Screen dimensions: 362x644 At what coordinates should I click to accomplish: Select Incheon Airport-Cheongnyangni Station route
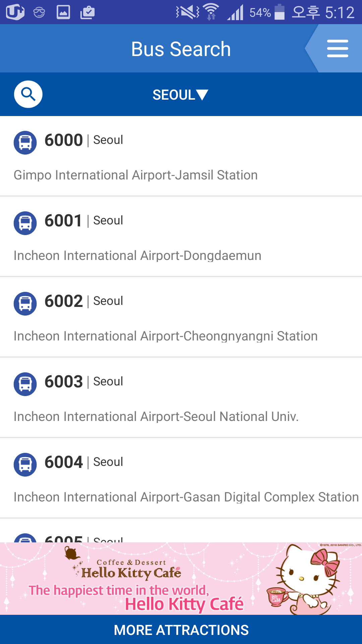point(166,336)
